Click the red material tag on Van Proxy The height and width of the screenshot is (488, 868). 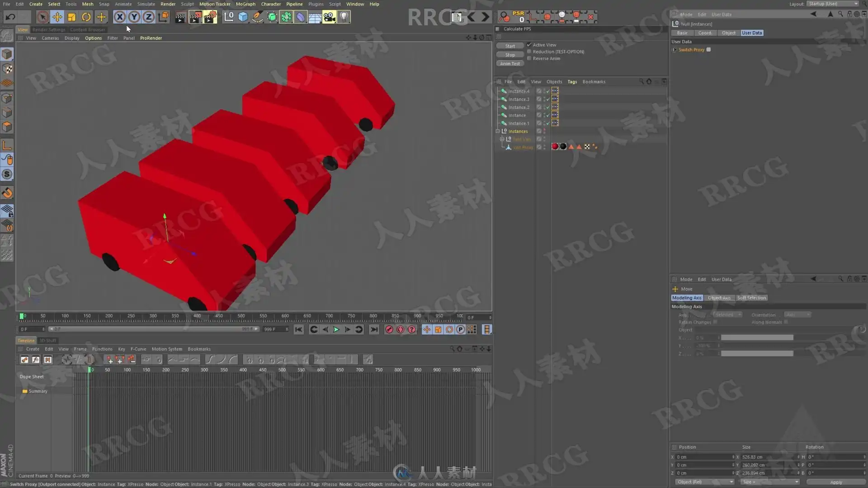coord(555,147)
